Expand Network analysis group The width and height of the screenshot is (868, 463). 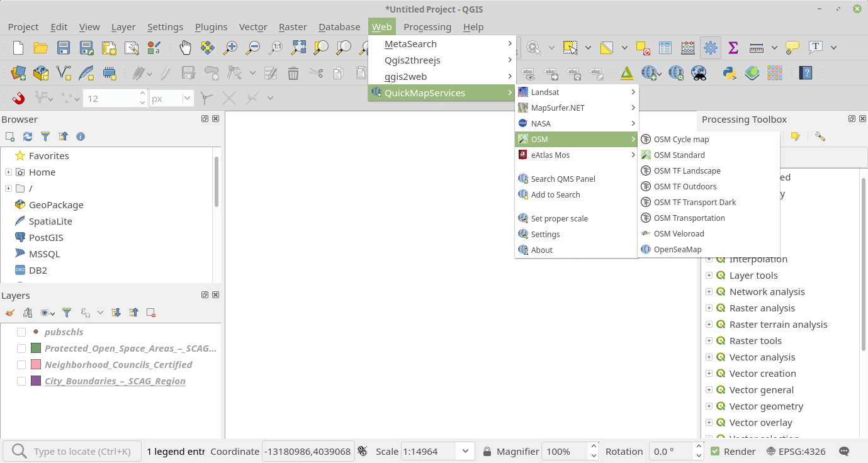709,292
